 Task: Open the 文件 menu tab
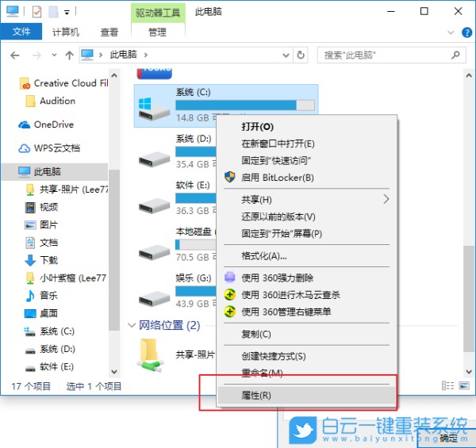point(21,32)
